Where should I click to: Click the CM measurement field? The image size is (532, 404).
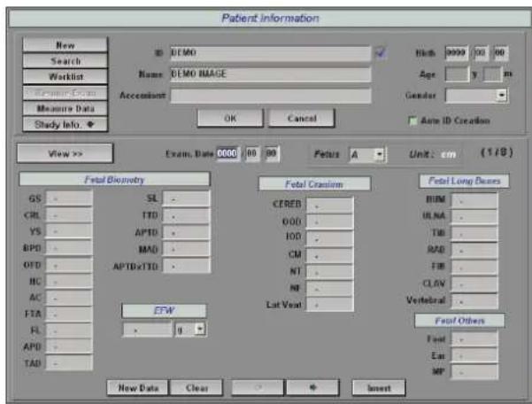[x=330, y=255]
